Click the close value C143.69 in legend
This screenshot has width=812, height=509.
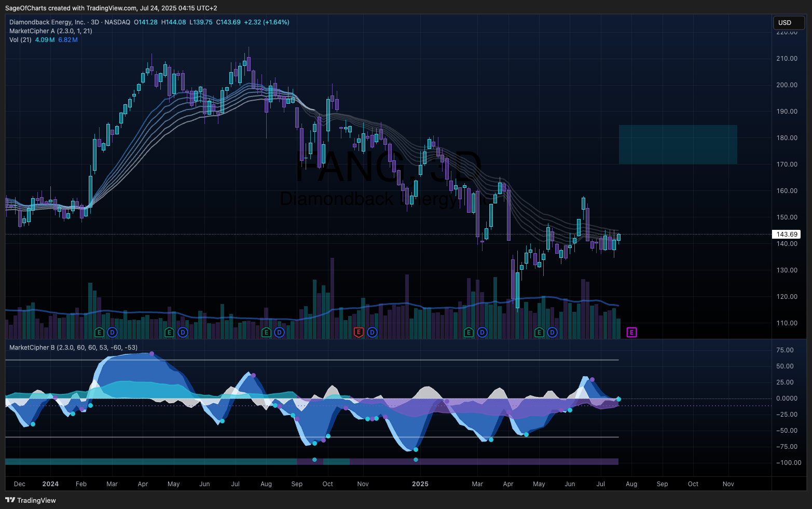coord(228,22)
